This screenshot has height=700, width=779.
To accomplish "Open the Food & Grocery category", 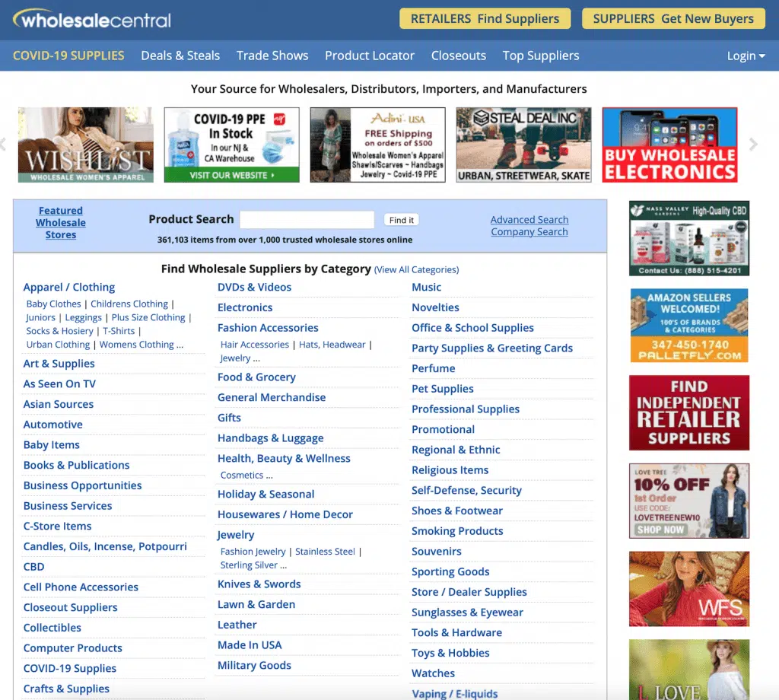I will [256, 377].
